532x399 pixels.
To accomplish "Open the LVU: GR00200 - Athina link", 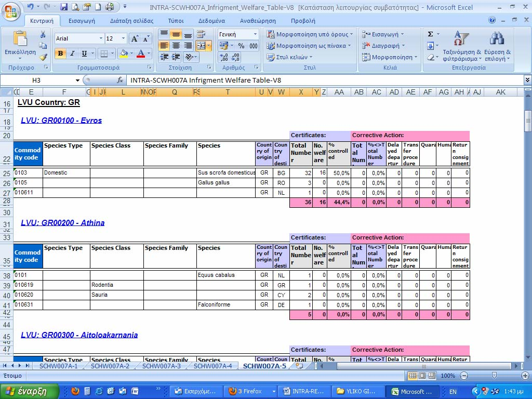I will (63, 223).
